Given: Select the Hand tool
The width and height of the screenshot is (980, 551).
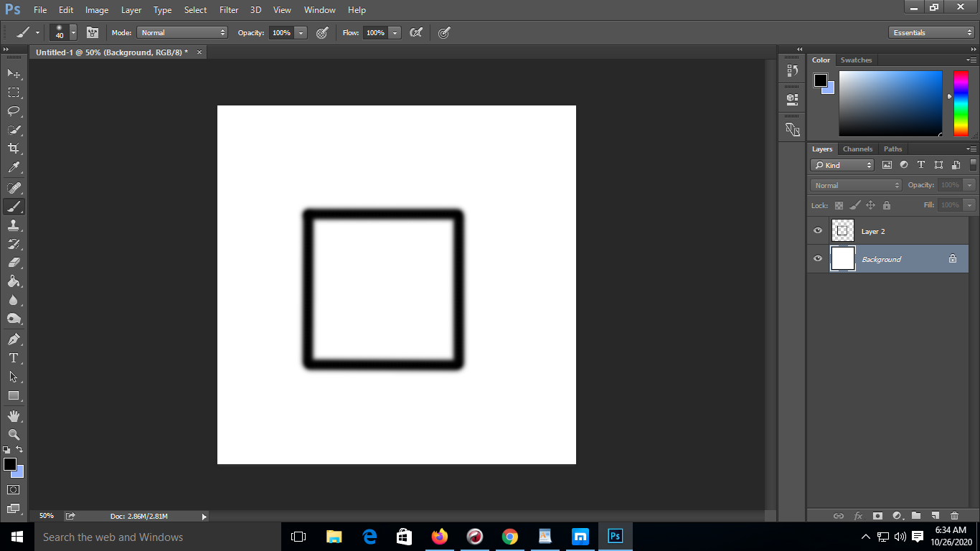Looking at the screenshot, I should point(14,416).
